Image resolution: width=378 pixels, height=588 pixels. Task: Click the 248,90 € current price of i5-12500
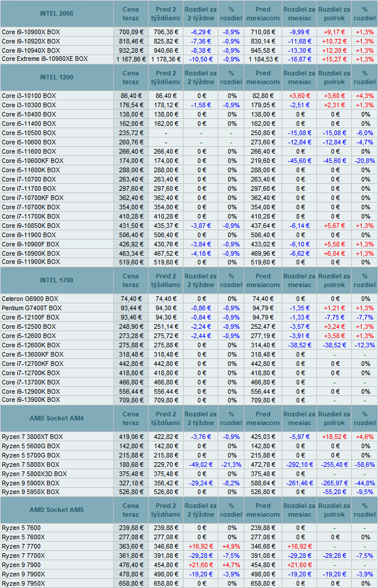coord(131,326)
